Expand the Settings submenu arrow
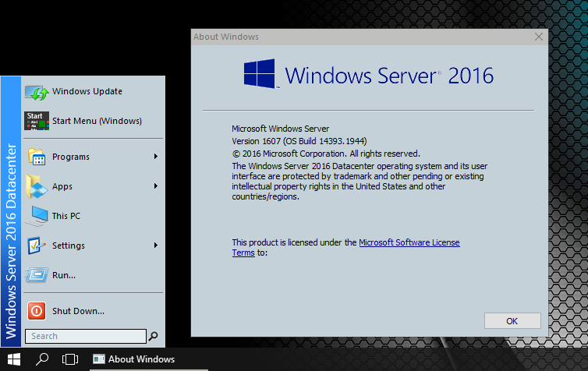The width and height of the screenshot is (588, 371). click(x=156, y=246)
